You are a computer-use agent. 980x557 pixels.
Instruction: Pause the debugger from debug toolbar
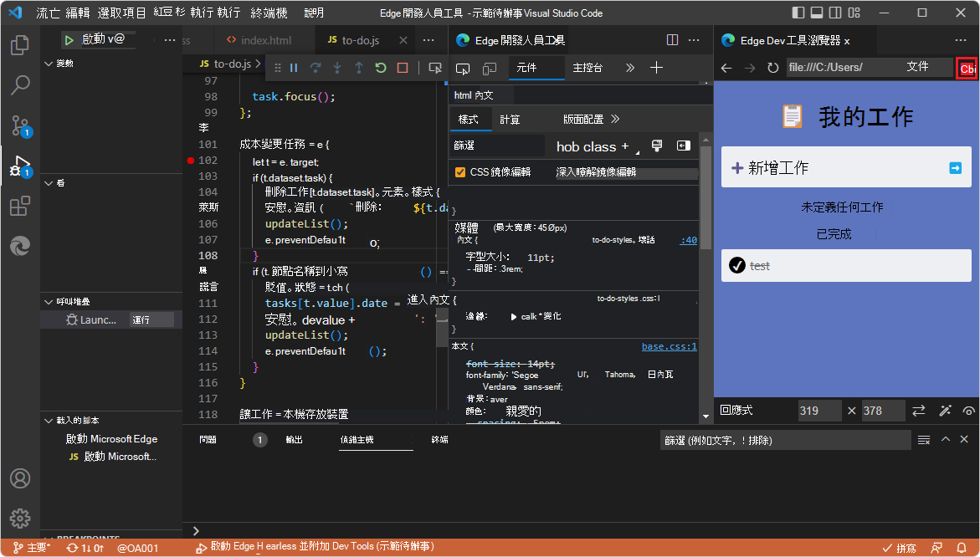[294, 68]
